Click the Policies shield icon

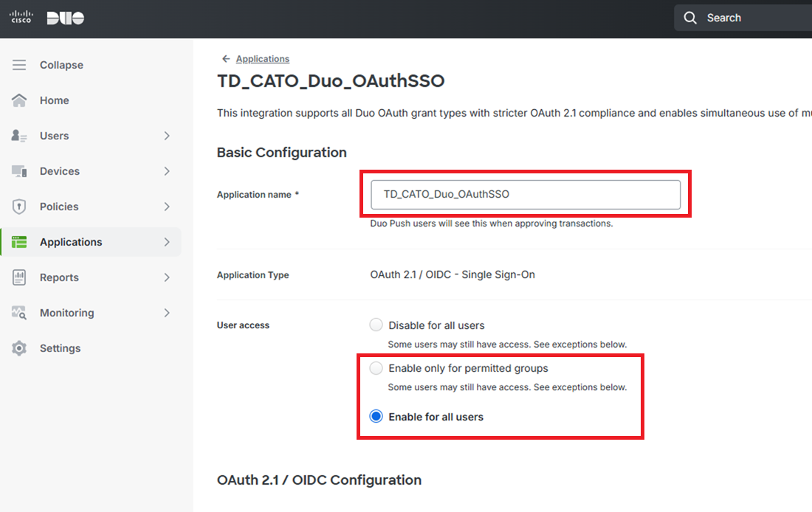pos(19,207)
